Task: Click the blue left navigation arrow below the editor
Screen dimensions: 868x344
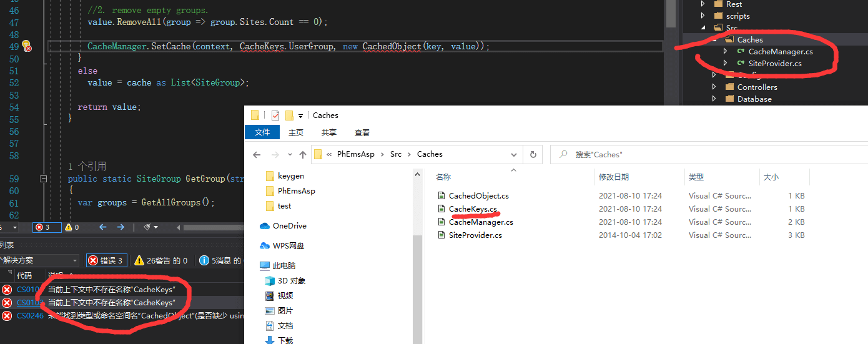Action: (x=103, y=227)
